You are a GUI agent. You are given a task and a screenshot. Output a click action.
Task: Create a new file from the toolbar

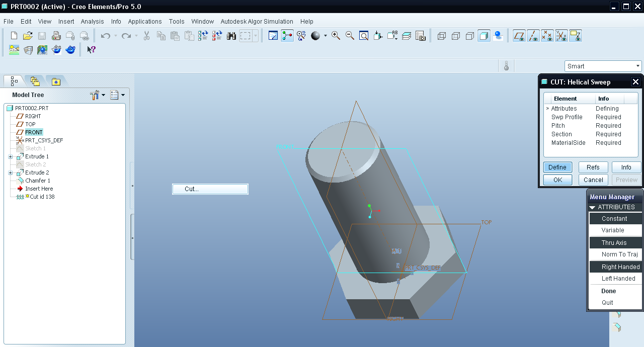click(x=14, y=36)
